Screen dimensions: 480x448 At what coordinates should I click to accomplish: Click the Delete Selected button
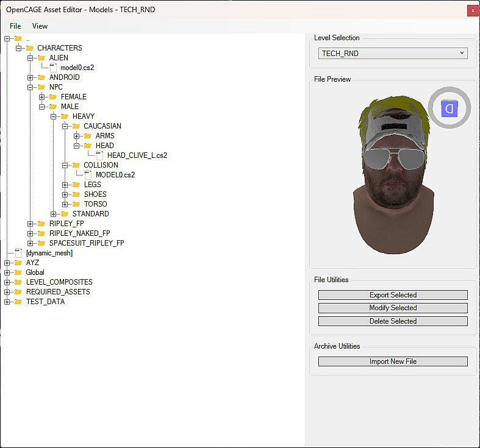tap(393, 321)
